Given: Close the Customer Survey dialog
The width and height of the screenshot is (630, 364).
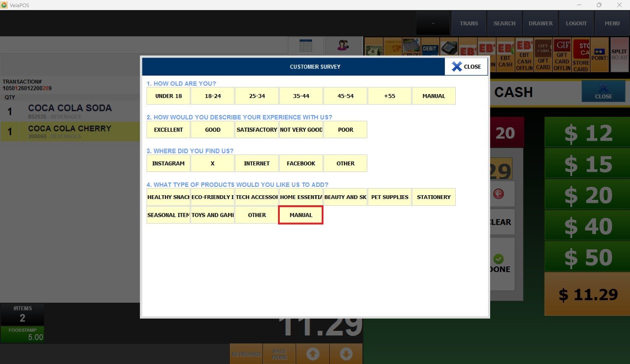Looking at the screenshot, I should coord(466,67).
